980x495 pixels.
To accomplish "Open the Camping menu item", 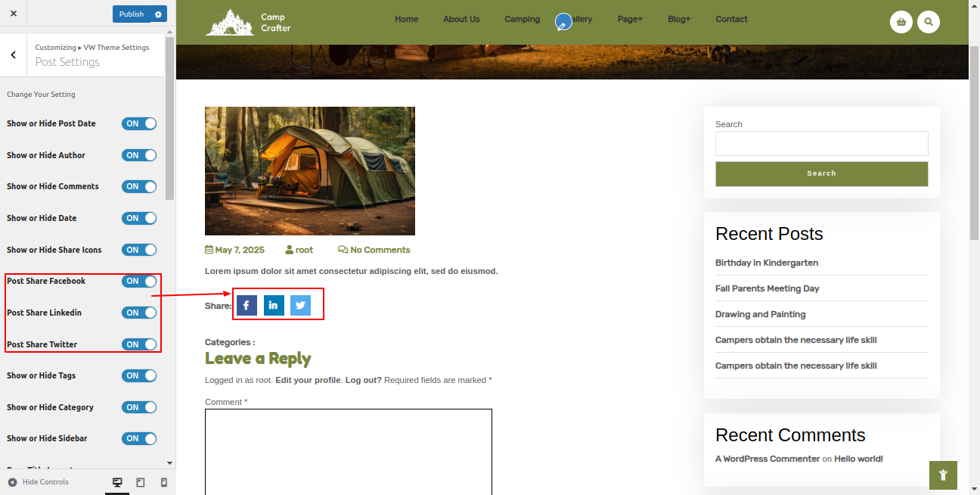I will 523,19.
